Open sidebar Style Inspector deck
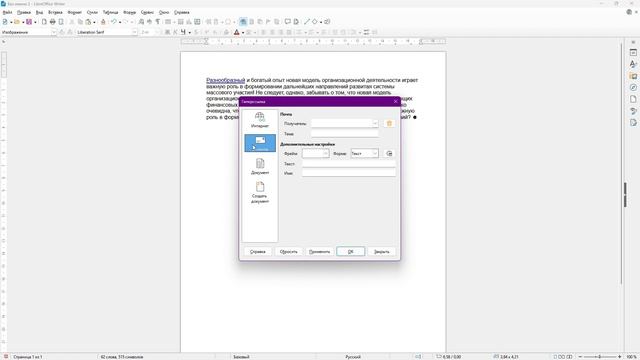This screenshot has height=360, width=640. pyautogui.click(x=633, y=111)
